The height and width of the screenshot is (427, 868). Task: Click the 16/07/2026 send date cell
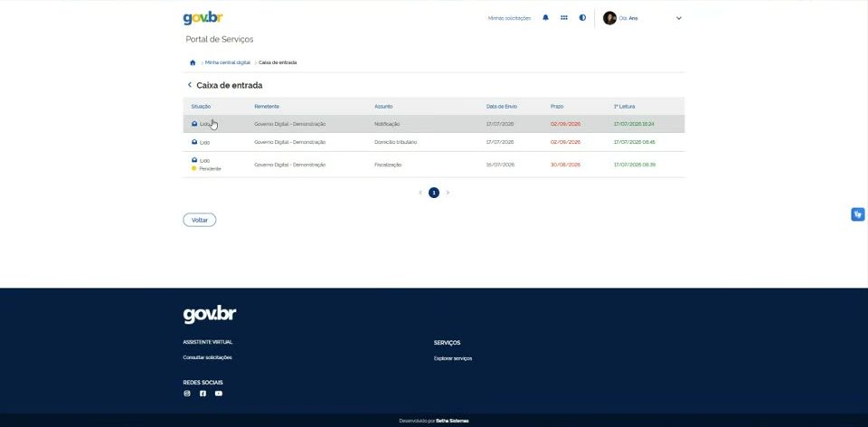pos(500,165)
